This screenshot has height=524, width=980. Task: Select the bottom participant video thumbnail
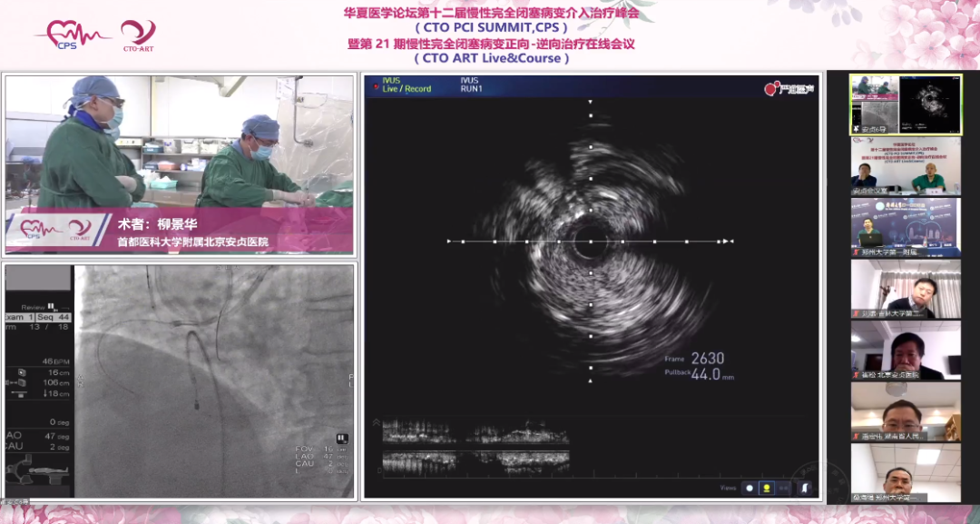[906, 472]
